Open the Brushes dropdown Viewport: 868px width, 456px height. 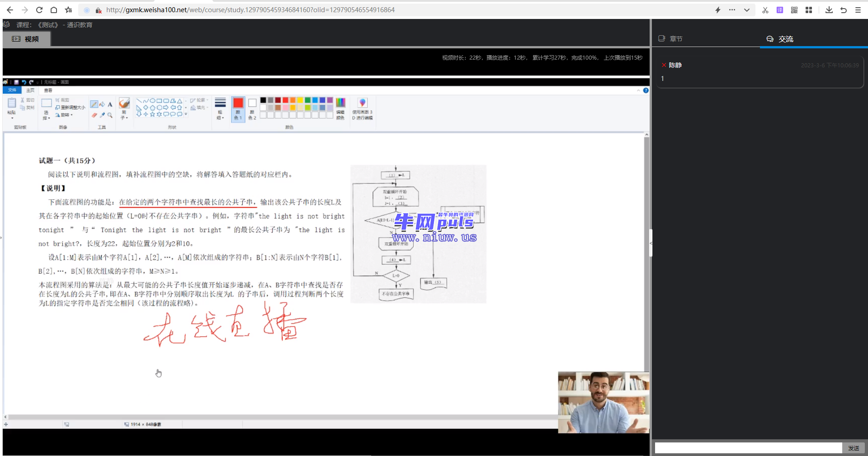[124, 115]
